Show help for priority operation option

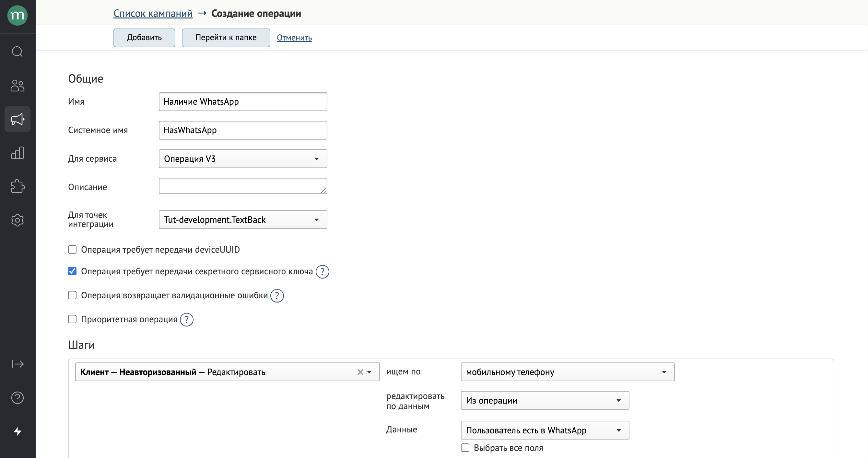pyautogui.click(x=187, y=320)
